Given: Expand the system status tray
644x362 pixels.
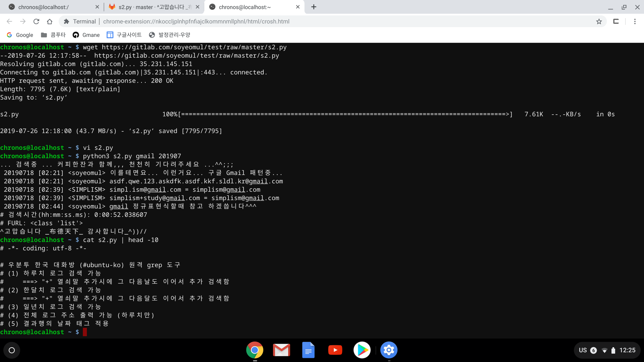Looking at the screenshot, I should tap(607, 350).
